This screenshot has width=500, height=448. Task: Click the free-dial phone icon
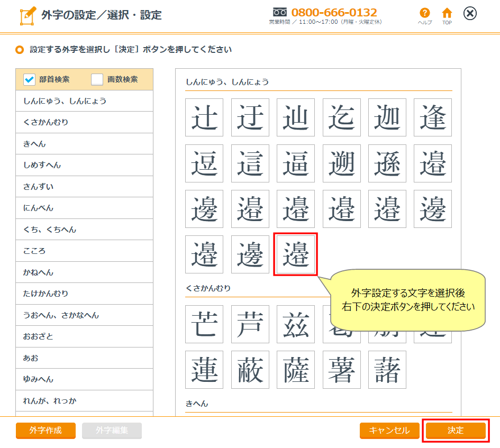pos(280,12)
